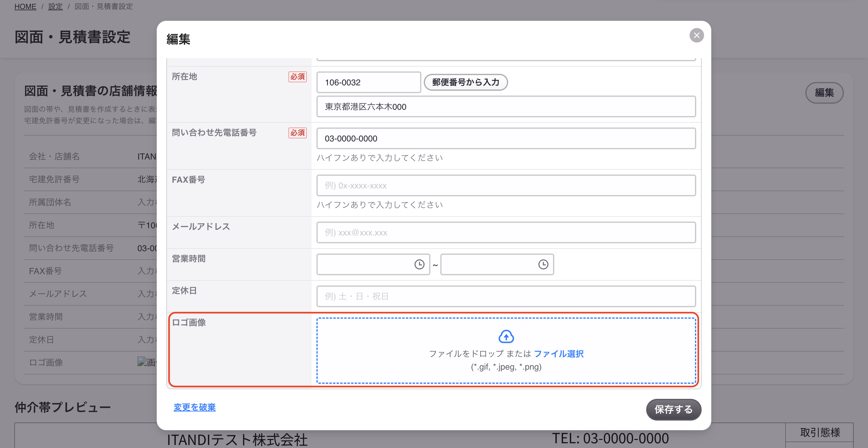Click the 保存する button
The width and height of the screenshot is (868, 448).
click(674, 409)
